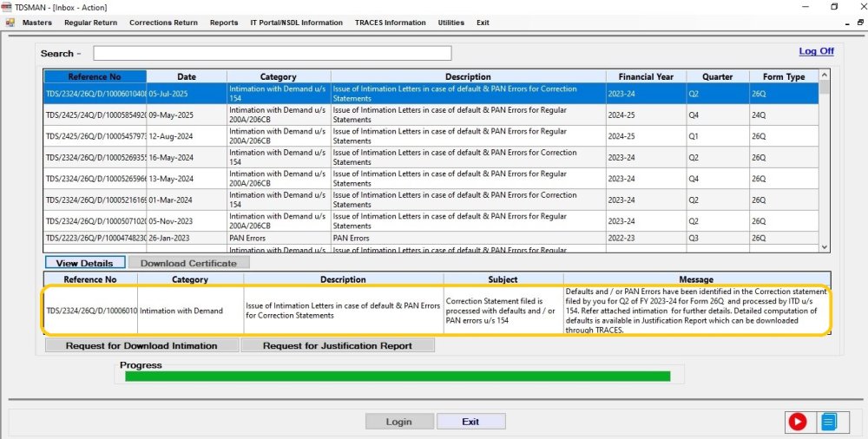The image size is (868, 439).
Task: Restore the inner MDI window
Action: point(860,23)
